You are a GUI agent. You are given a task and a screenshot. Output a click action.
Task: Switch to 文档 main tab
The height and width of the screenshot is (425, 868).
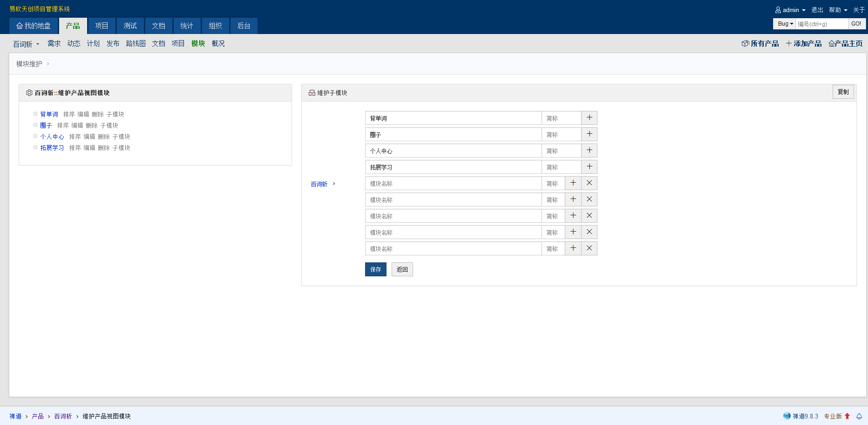159,26
